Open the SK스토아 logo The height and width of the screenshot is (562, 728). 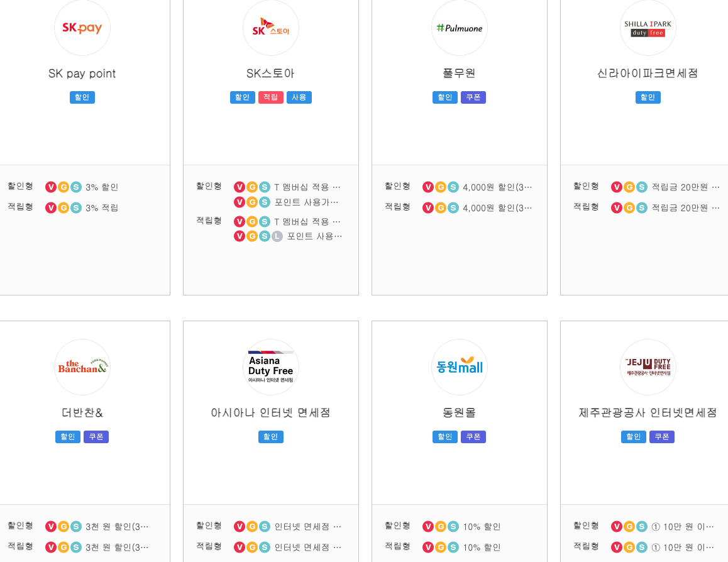pyautogui.click(x=271, y=28)
